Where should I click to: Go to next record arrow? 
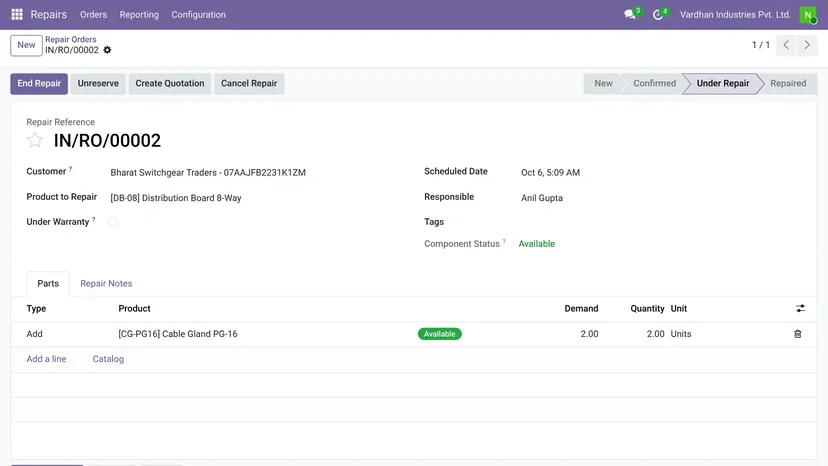[x=807, y=45]
